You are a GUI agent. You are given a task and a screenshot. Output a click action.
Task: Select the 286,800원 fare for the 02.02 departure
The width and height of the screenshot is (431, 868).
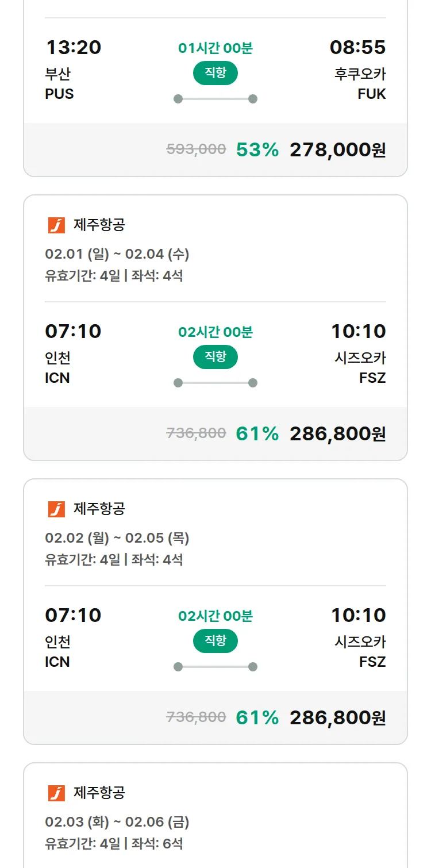pyautogui.click(x=337, y=718)
